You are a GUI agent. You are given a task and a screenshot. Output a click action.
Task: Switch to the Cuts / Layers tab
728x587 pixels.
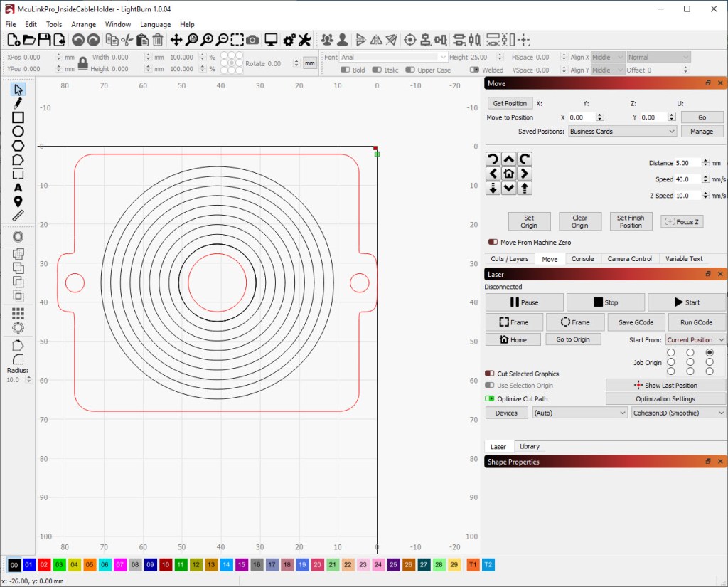[509, 259]
